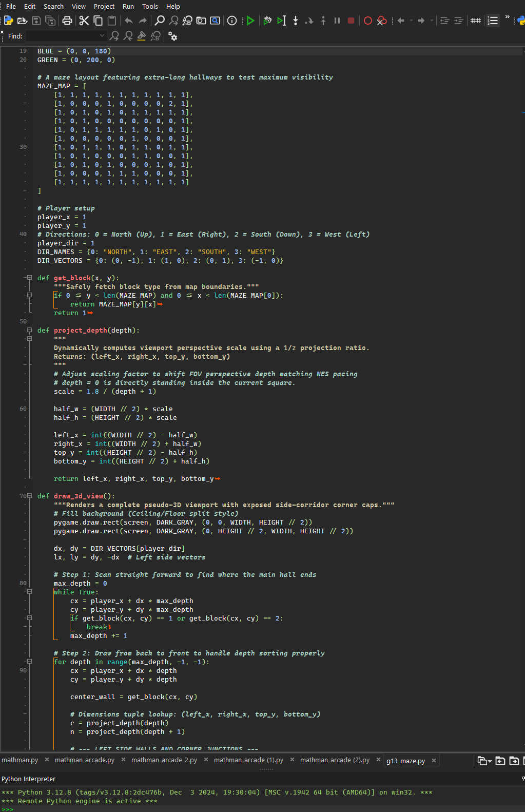Close the g13_maze.py tab
This screenshot has width=525, height=812.
pyautogui.click(x=434, y=761)
